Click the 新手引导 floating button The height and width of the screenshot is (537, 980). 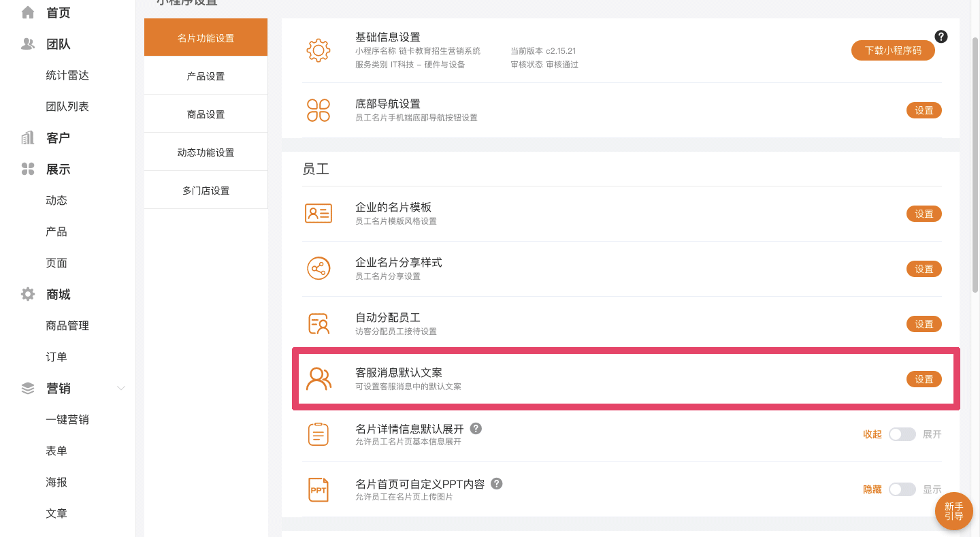tap(953, 511)
